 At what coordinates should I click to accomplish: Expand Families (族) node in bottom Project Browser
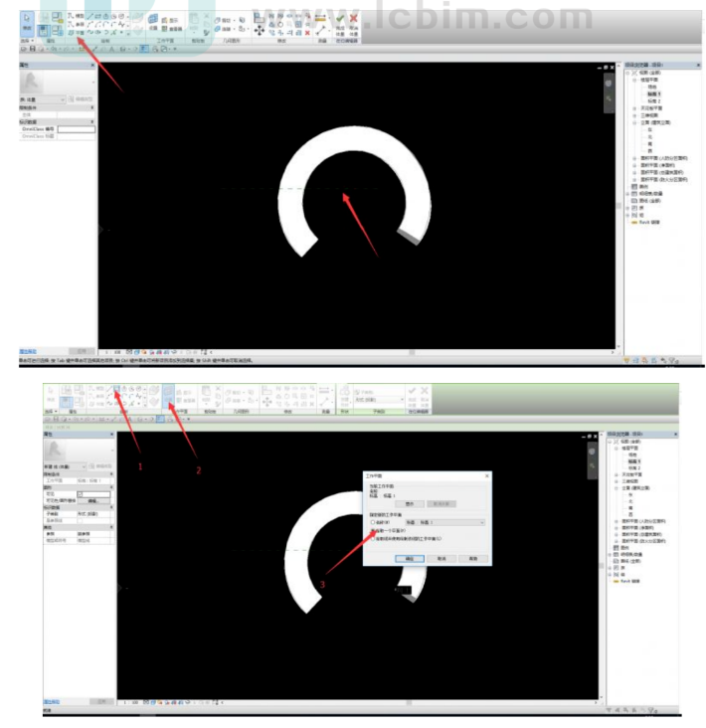[610, 568]
